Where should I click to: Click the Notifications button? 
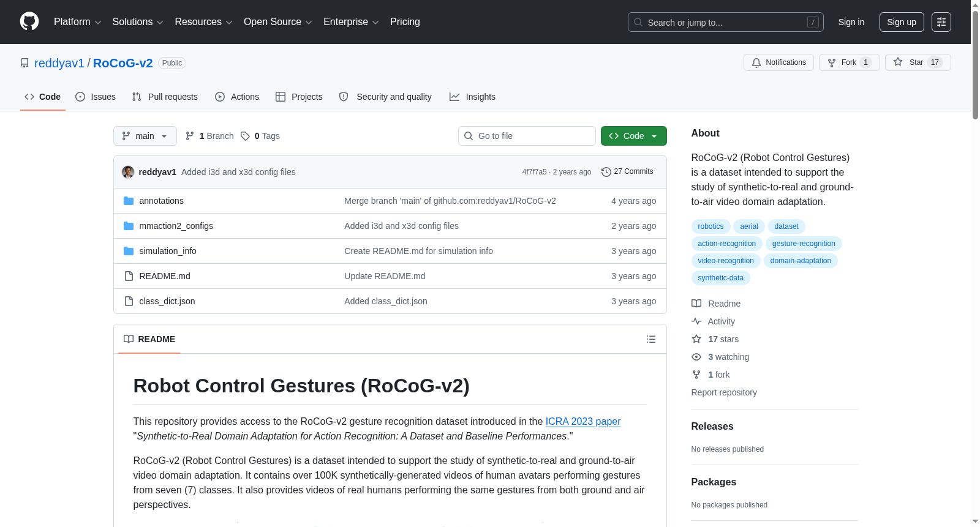pos(778,62)
